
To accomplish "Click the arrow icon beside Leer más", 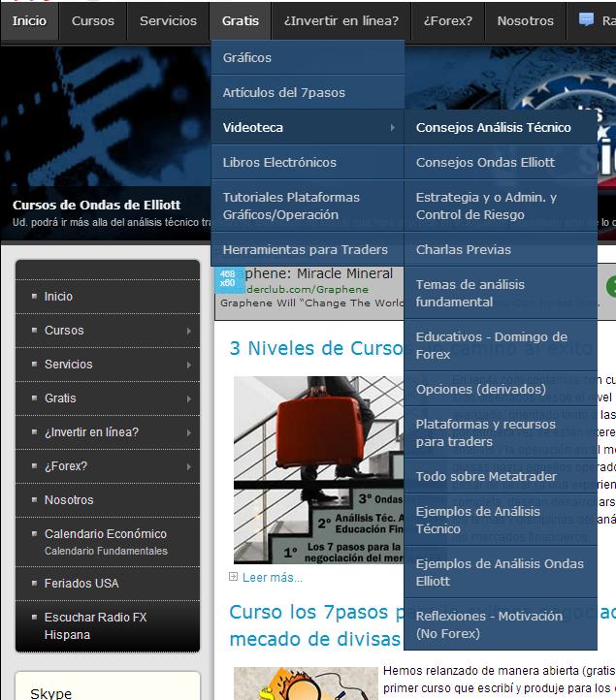I will pyautogui.click(x=233, y=576).
